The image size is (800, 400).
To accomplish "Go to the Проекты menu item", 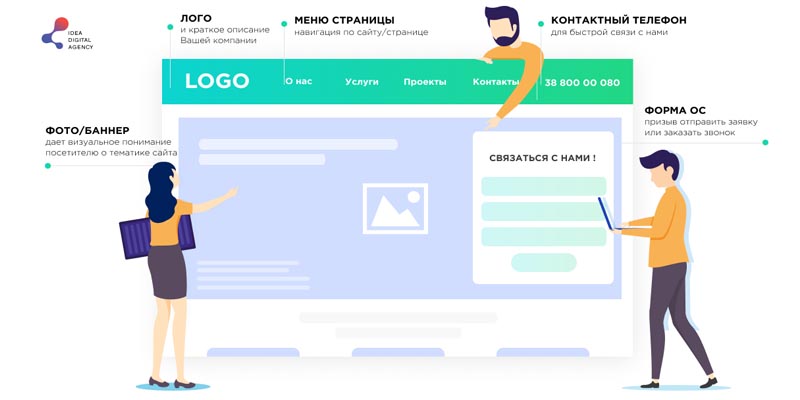I will [x=425, y=82].
